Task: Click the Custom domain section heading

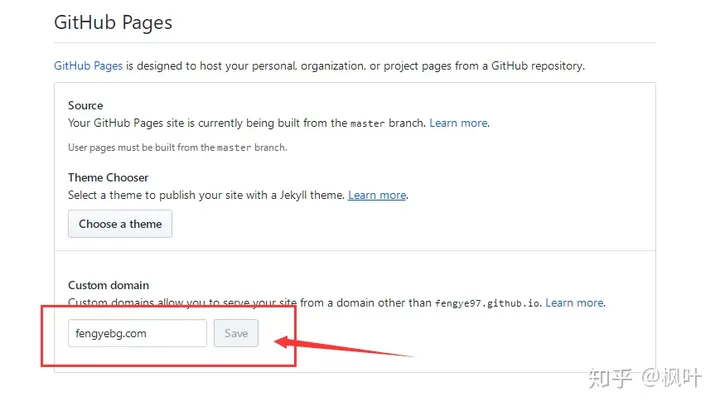Action: 108,285
